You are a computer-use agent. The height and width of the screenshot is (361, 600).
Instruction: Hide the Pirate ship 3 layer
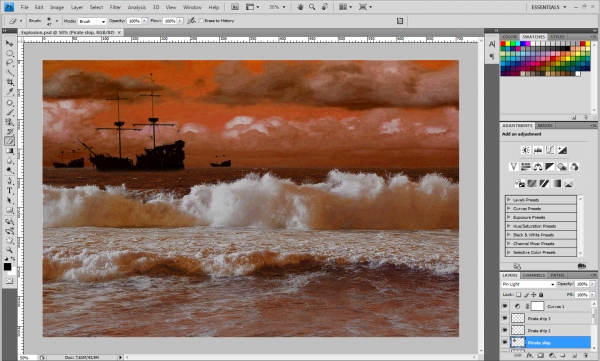click(505, 318)
